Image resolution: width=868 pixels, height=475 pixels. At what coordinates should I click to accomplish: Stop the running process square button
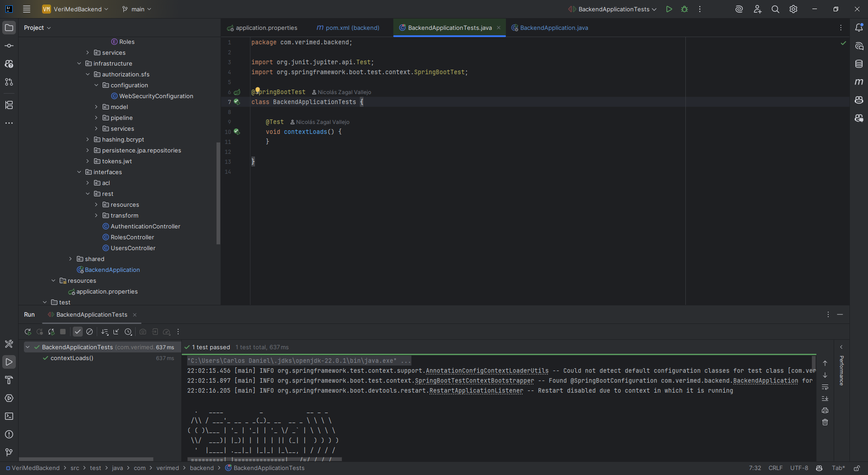[x=63, y=332]
